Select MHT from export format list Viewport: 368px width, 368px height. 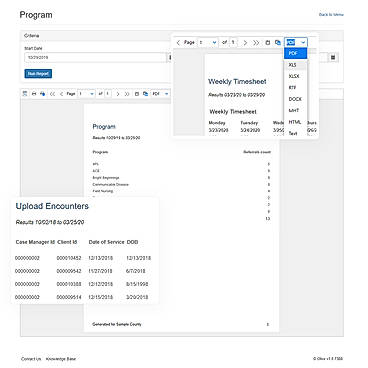[x=295, y=110]
